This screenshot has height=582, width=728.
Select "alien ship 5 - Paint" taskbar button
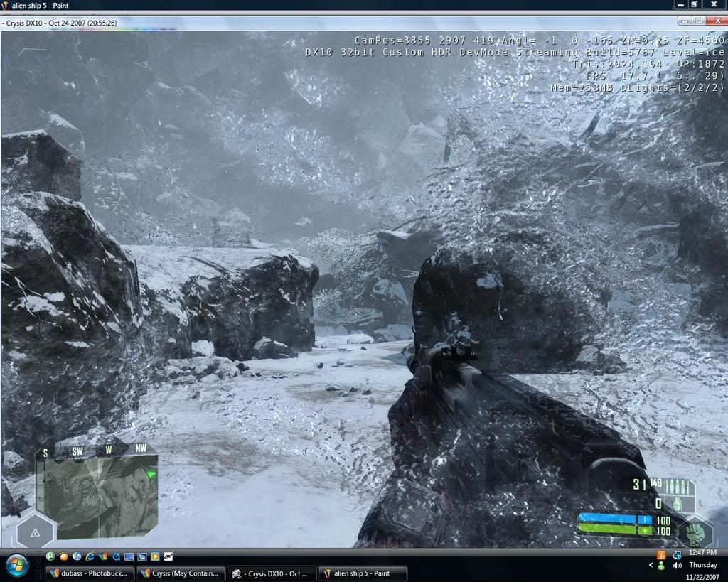pos(363,573)
